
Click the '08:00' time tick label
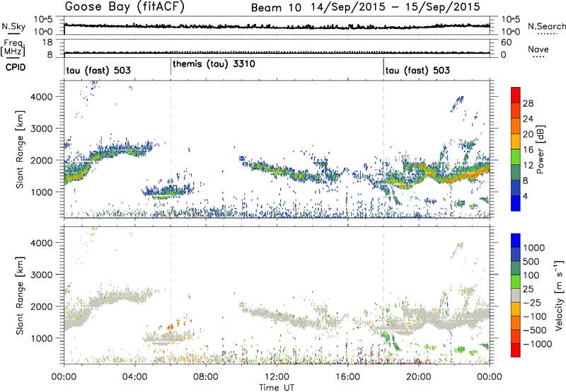click(x=206, y=377)
